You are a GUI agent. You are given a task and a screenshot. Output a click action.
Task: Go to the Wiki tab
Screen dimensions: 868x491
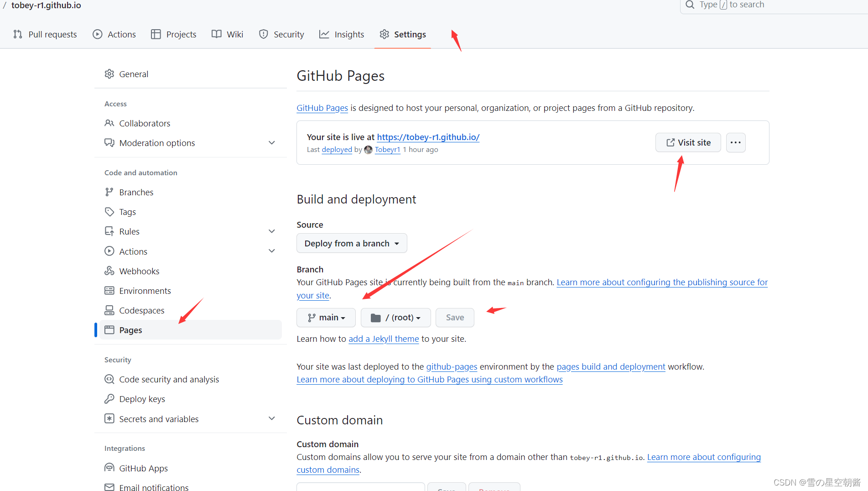(x=228, y=34)
